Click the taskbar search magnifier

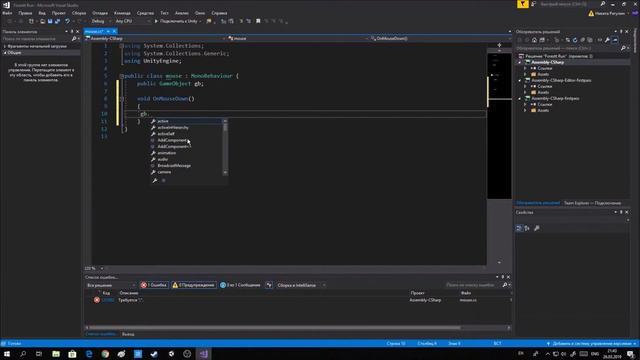[x=23, y=354]
